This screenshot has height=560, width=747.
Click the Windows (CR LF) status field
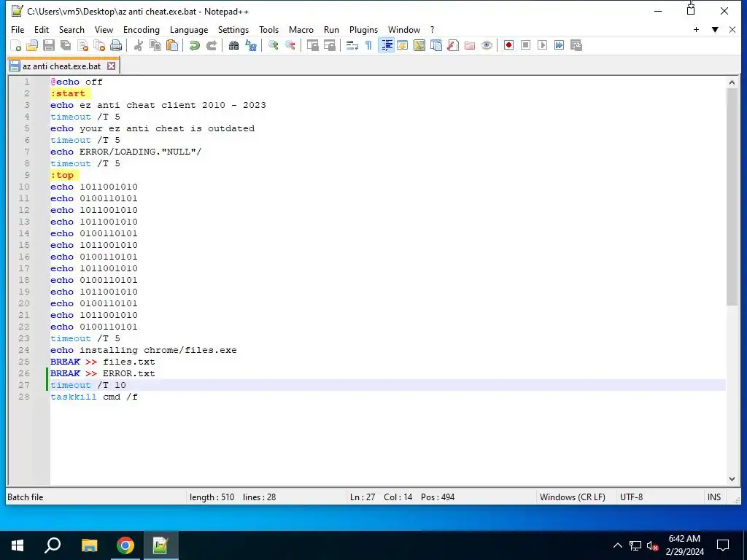tap(573, 497)
